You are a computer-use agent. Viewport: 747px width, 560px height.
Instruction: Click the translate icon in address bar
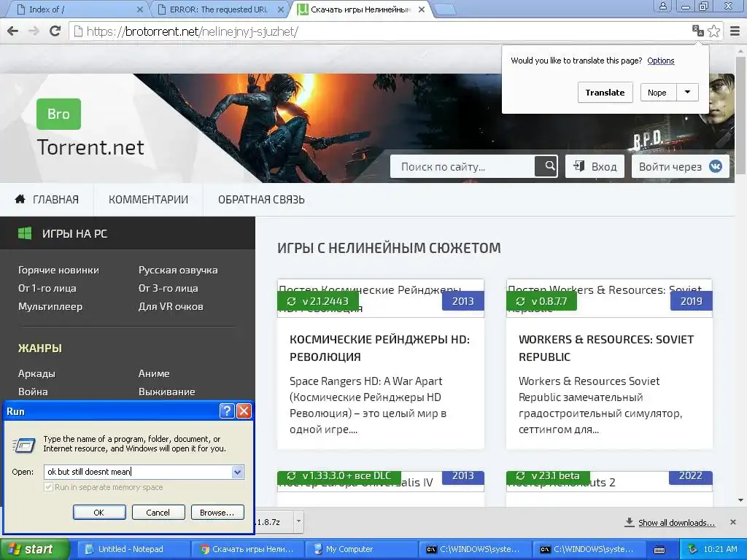point(698,31)
